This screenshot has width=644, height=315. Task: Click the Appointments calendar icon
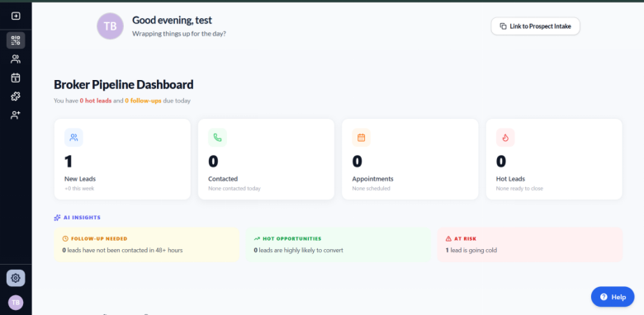[361, 138]
